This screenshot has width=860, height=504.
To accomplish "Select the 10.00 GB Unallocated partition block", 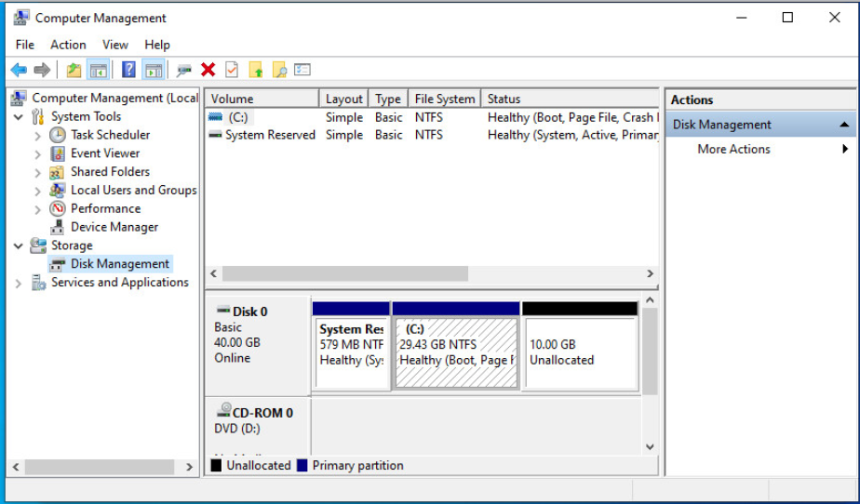I will pyautogui.click(x=579, y=352).
